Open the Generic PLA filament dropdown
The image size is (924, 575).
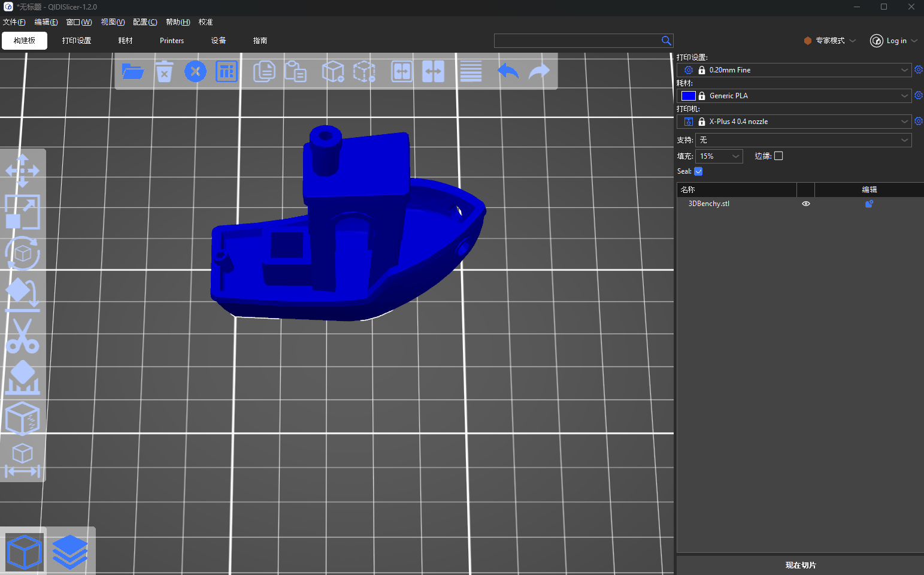794,96
